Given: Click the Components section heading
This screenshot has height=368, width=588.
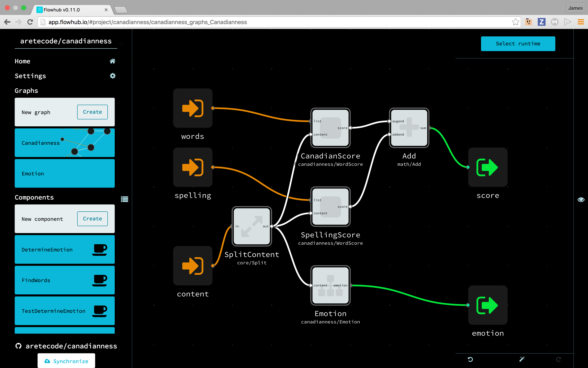Looking at the screenshot, I should 34,197.
